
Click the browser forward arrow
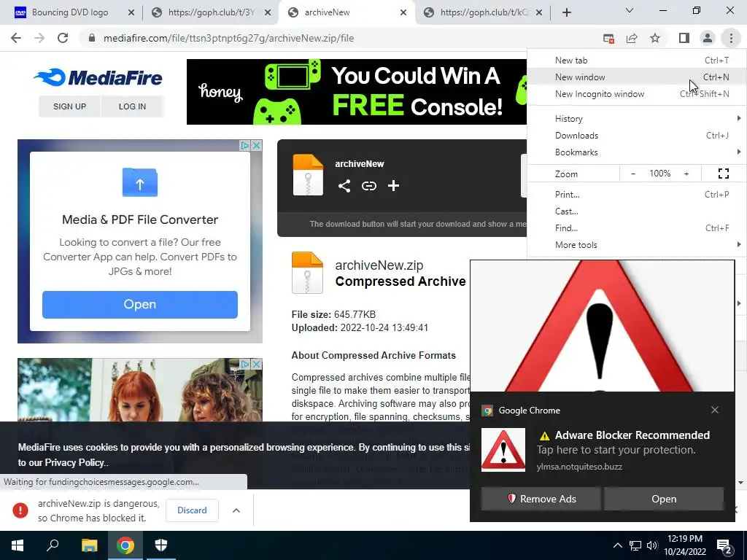39,38
